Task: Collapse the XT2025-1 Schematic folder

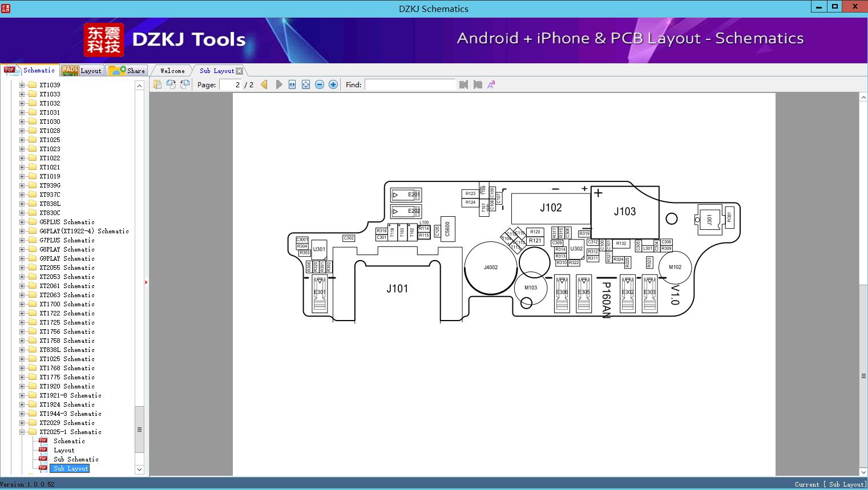Action: [x=22, y=432]
